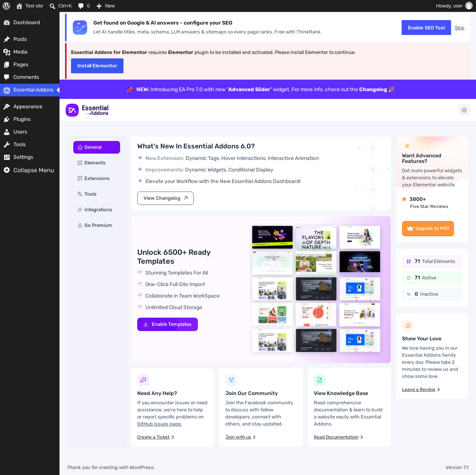This screenshot has height=475, width=476.
Task: Open the Settings admin menu label
Action: click(x=23, y=157)
